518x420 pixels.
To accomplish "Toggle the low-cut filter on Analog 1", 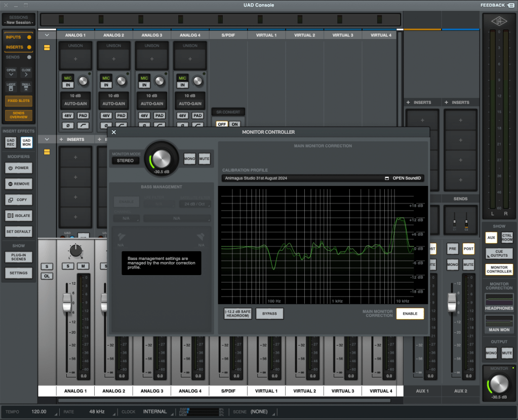I will (x=83, y=125).
